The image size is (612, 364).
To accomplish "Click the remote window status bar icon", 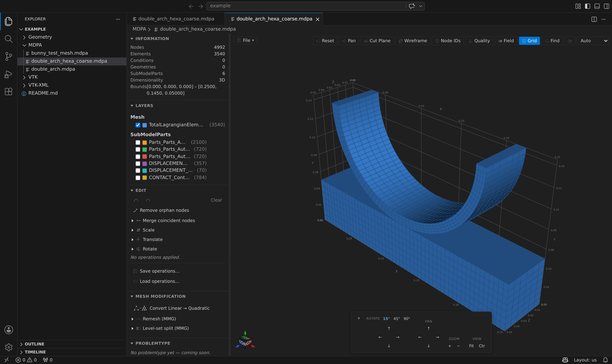I will point(7,360).
